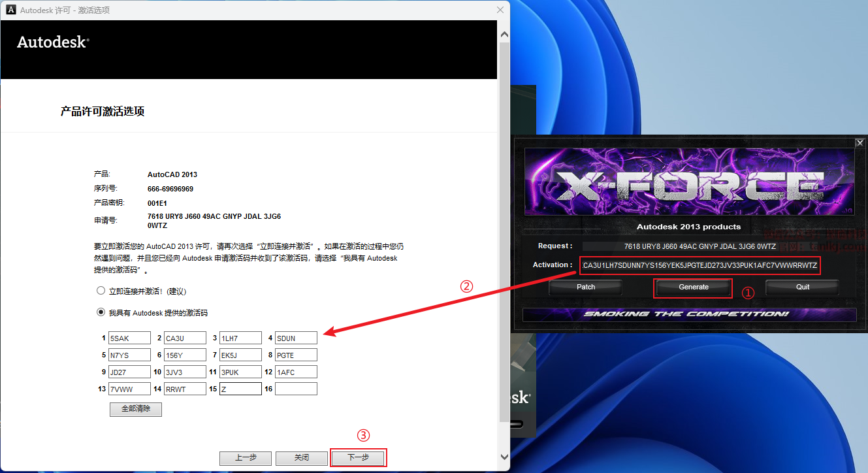Click the Generate button in X-Force

pos(694,287)
